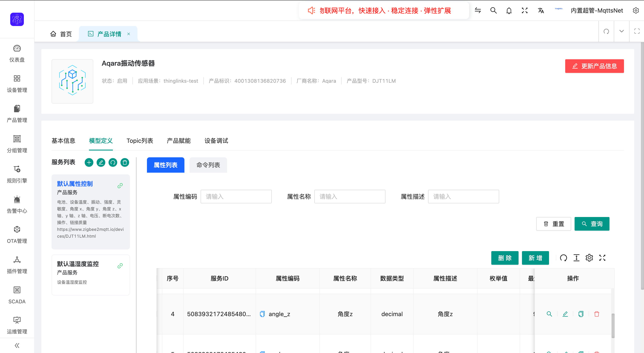Collapse the sidebar with the double-chevron icon
644x353 pixels.
(17, 346)
